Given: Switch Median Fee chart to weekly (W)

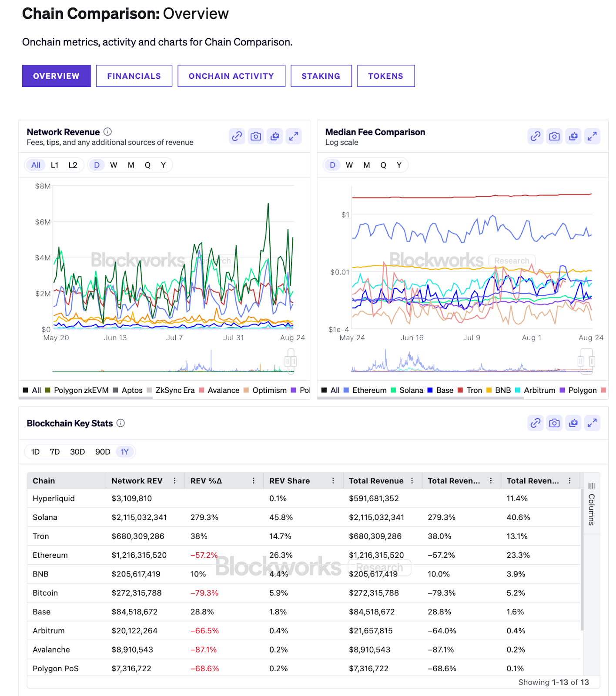Looking at the screenshot, I should 349,165.
